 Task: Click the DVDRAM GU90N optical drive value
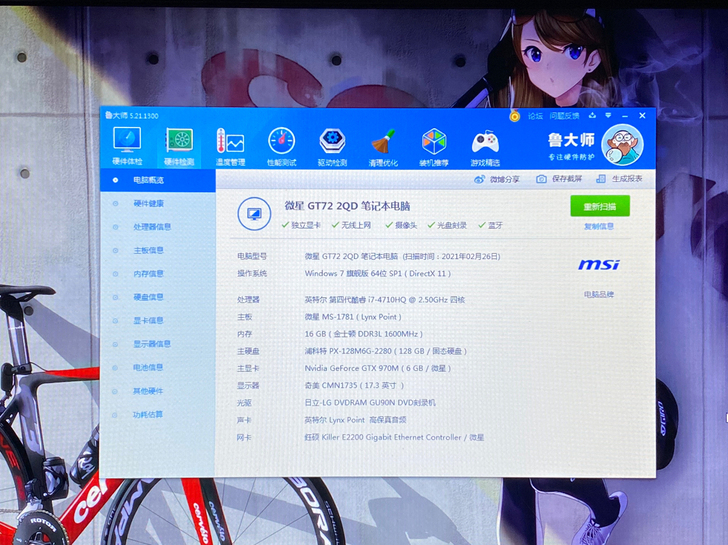(x=370, y=403)
